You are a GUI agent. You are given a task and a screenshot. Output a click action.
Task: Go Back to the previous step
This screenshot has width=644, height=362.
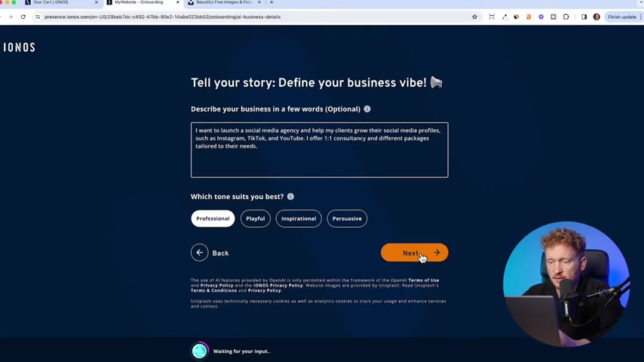210,253
